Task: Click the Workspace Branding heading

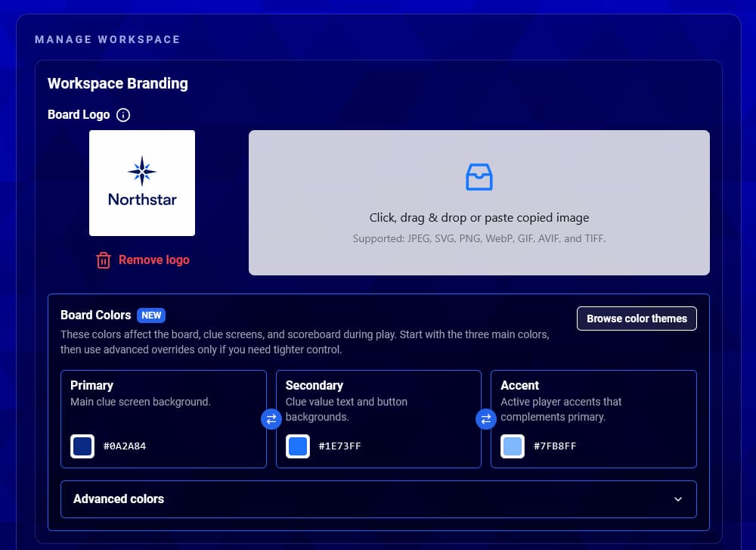Action: (x=118, y=83)
